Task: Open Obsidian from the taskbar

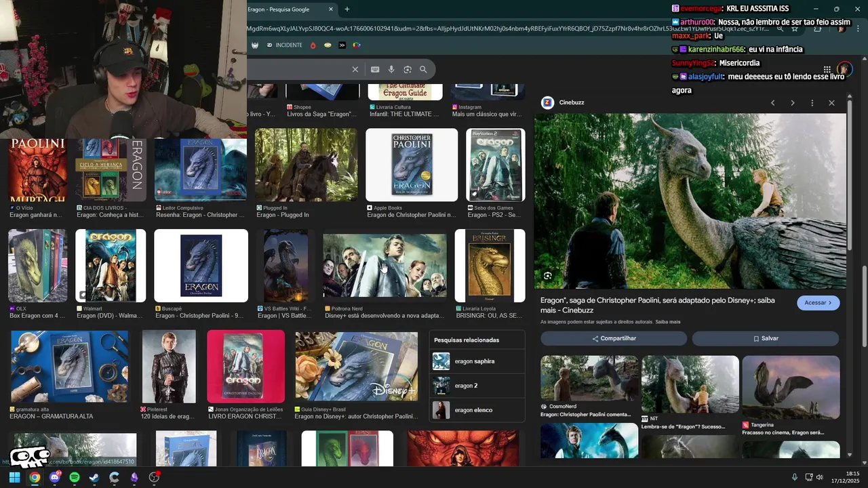Action: [134, 477]
